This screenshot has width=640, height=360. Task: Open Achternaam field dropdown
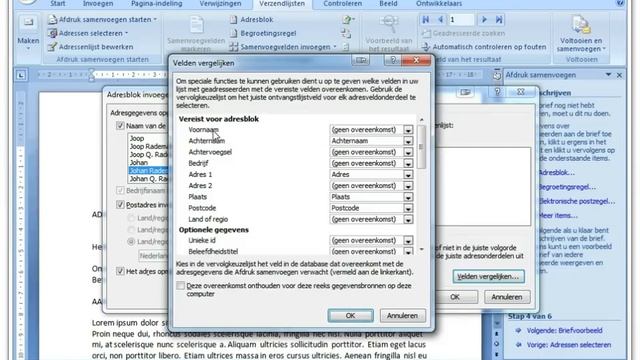(x=408, y=141)
